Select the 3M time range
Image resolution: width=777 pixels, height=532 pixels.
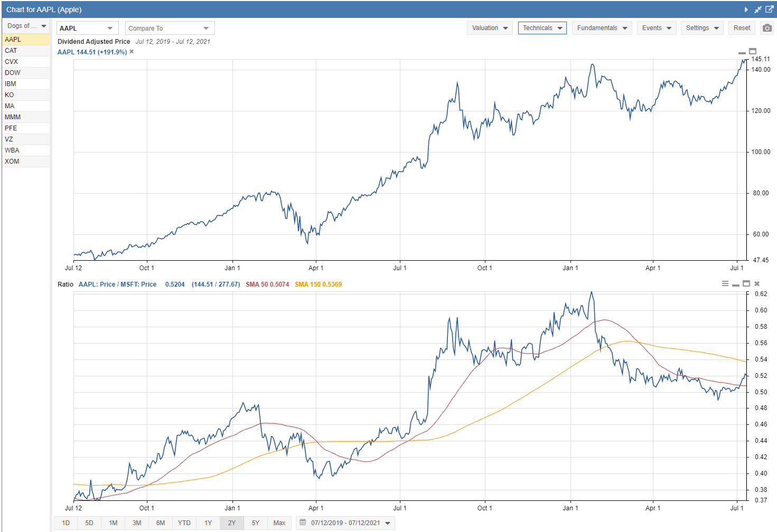tap(137, 523)
